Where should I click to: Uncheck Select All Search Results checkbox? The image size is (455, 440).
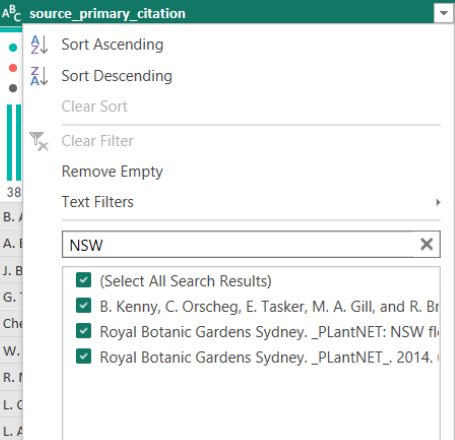(x=83, y=280)
